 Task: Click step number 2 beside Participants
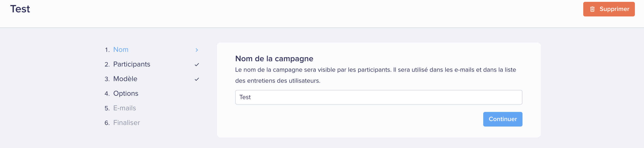tap(107, 64)
